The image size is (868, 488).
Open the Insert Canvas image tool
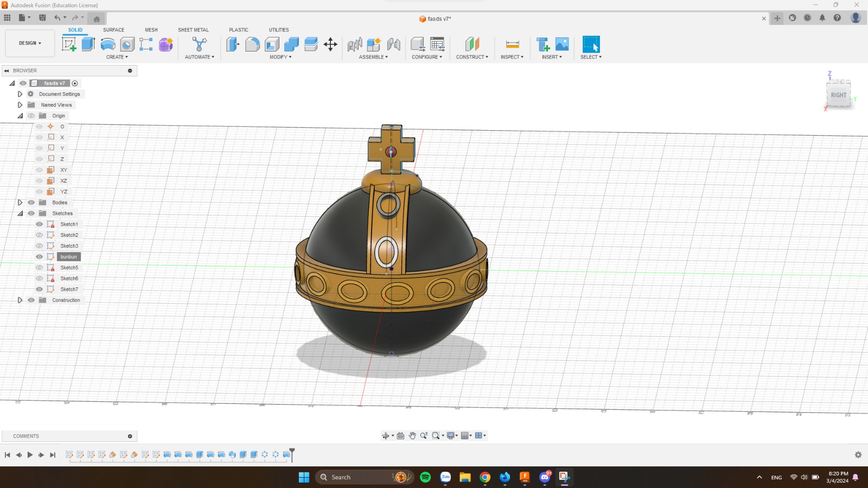point(562,44)
